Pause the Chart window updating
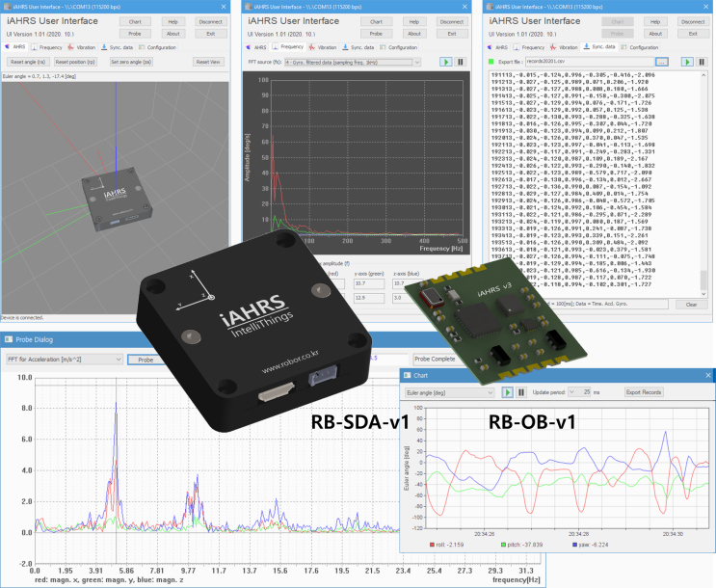Image resolution: width=716 pixels, height=588 pixels. tap(521, 392)
